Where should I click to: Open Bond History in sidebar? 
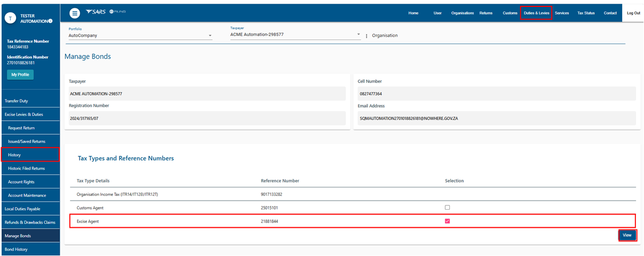coord(16,249)
